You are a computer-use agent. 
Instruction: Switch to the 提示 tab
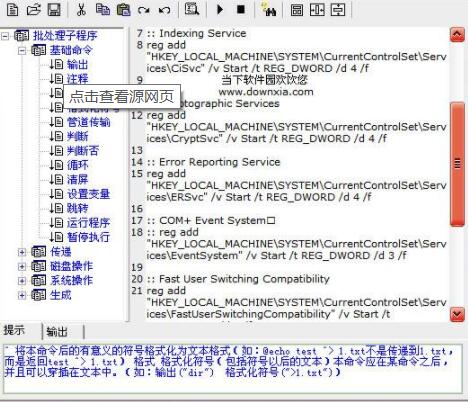click(14, 330)
